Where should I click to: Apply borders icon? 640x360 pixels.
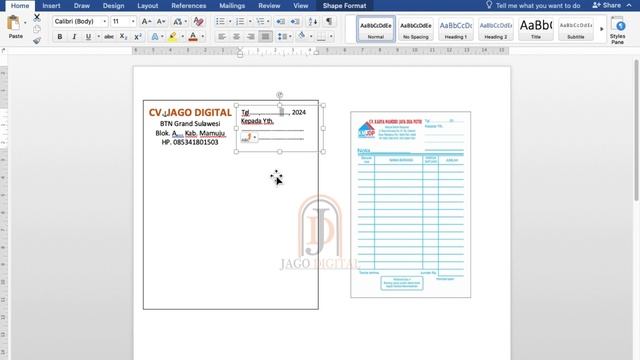tap(322, 37)
